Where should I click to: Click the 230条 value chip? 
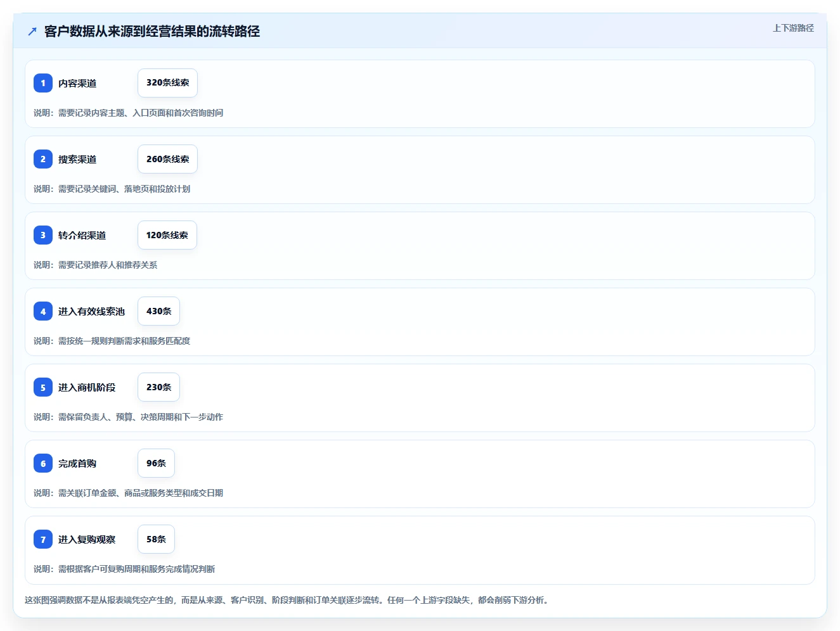click(x=158, y=387)
